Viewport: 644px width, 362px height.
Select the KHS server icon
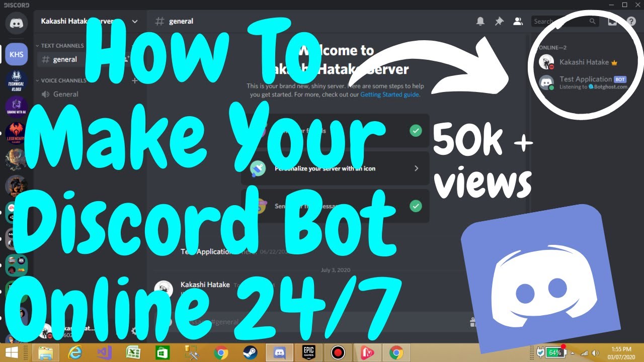17,54
